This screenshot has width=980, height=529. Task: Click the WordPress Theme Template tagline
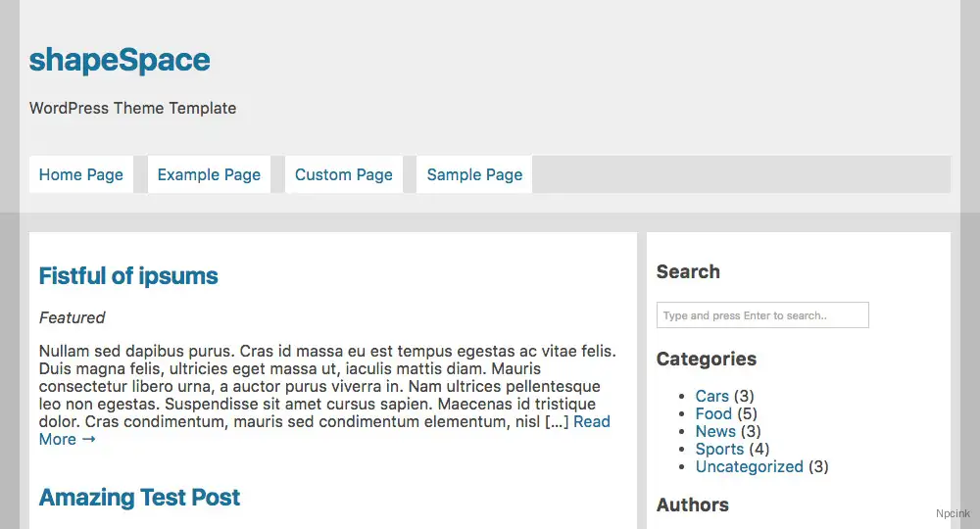click(132, 108)
